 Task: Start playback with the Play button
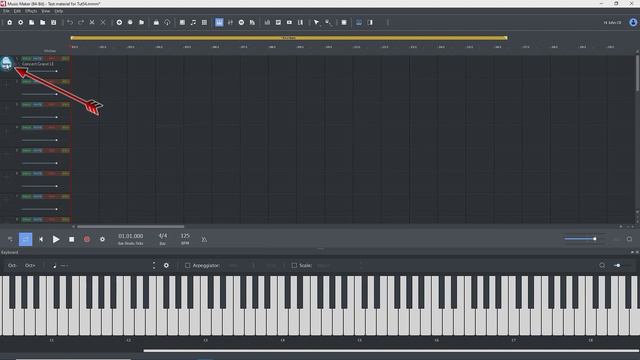pyautogui.click(x=56, y=239)
